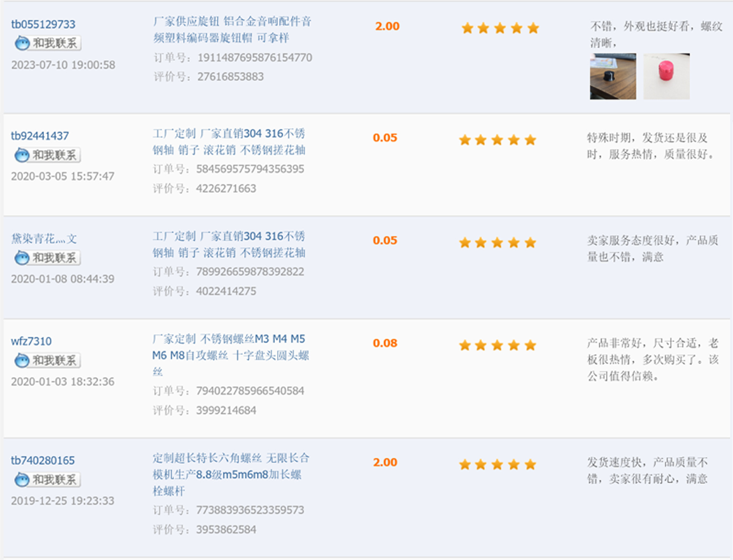The height and width of the screenshot is (560, 733).
Task: Open the black knob review photo
Action: [613, 76]
